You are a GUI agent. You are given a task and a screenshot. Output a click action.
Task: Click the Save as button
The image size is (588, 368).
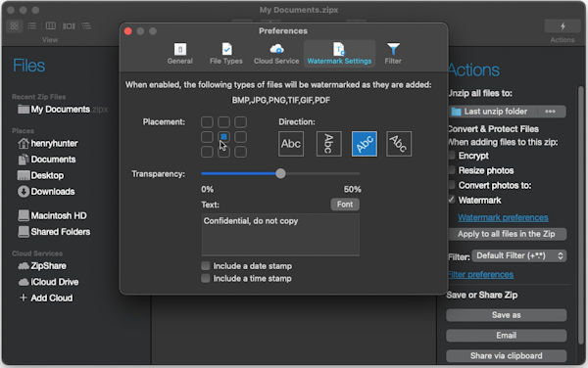point(507,315)
